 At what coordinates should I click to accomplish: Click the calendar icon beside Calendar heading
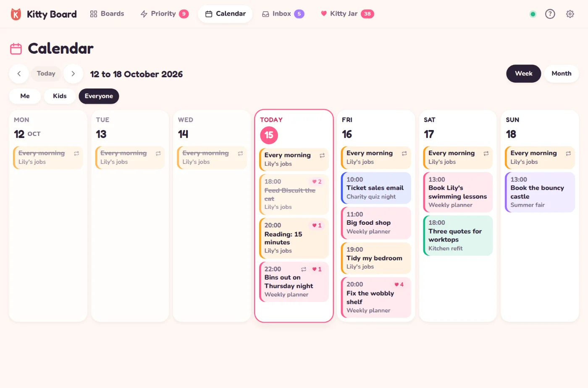16,49
